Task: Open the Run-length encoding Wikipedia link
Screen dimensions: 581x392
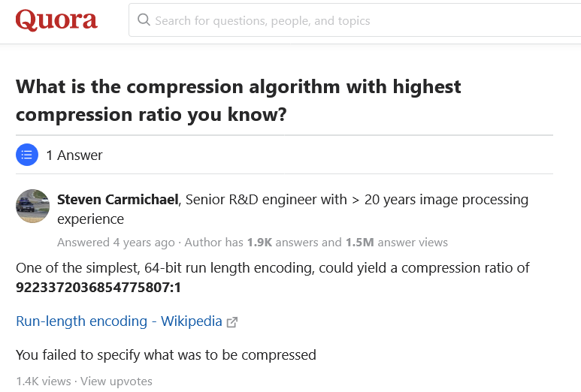Action: [119, 321]
